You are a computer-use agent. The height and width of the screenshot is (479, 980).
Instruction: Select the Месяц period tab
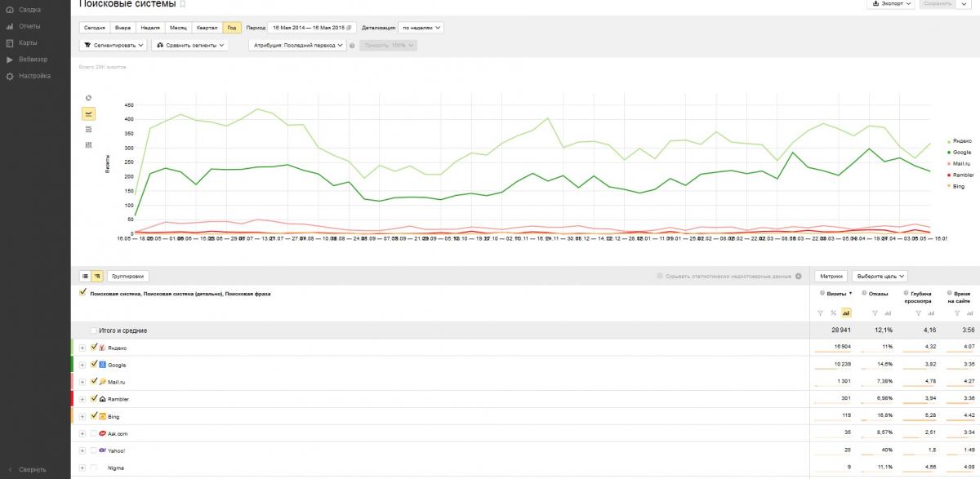pyautogui.click(x=177, y=27)
